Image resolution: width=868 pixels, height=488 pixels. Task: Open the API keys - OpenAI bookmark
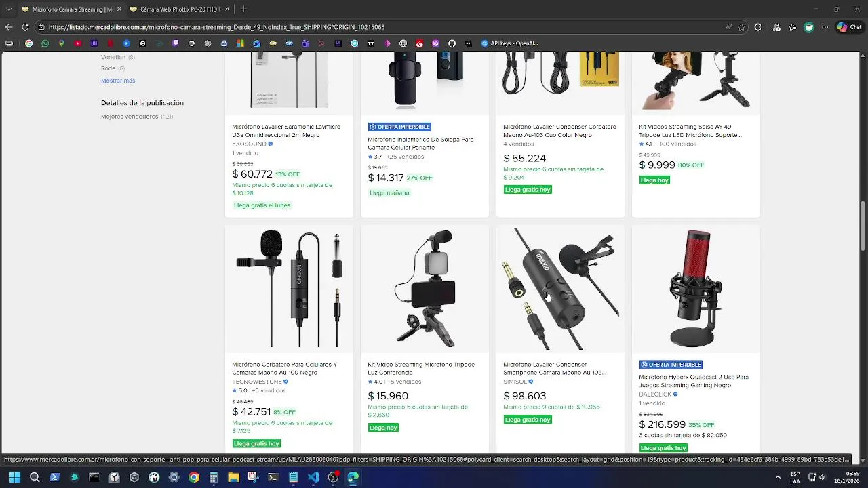coord(509,43)
